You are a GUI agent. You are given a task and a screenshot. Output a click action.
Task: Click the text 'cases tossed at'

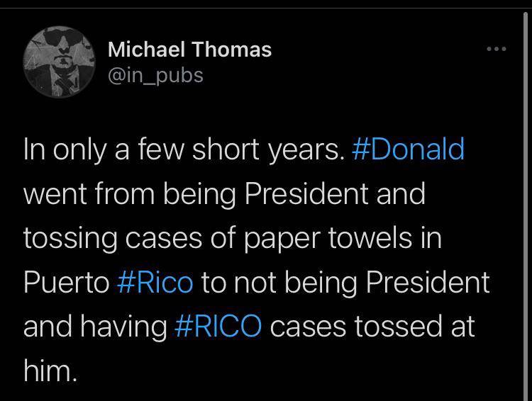coord(372,327)
